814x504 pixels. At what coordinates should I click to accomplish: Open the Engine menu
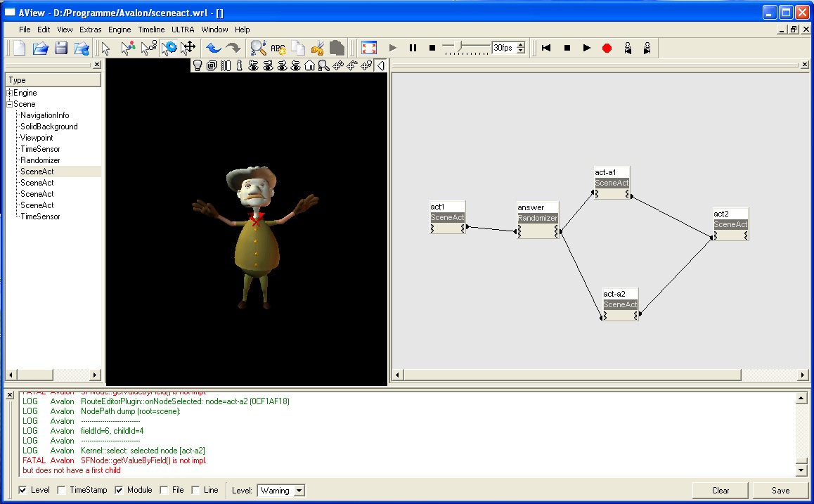tap(119, 30)
